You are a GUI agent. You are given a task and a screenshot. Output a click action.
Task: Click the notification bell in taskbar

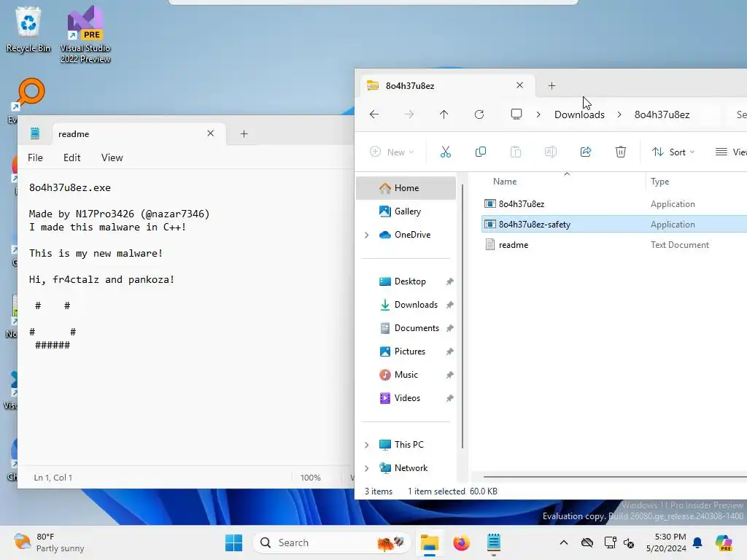tap(697, 542)
